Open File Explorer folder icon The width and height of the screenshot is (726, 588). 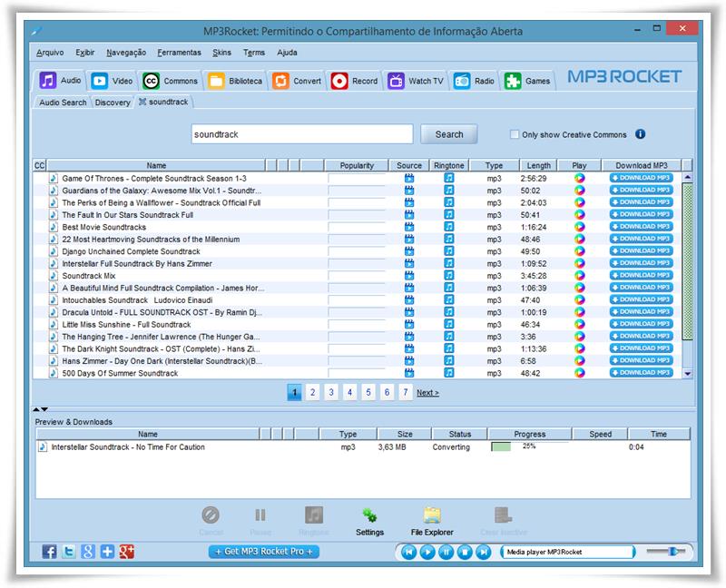click(x=432, y=514)
